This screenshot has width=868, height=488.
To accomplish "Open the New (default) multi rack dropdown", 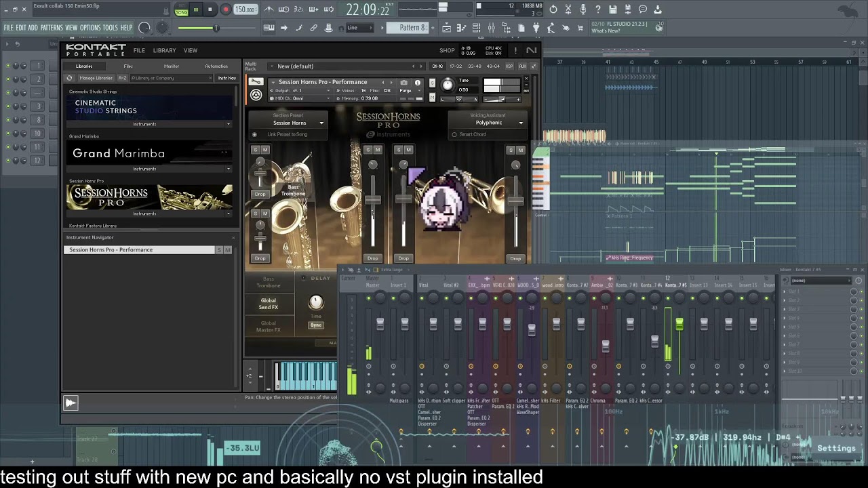I will pos(346,66).
